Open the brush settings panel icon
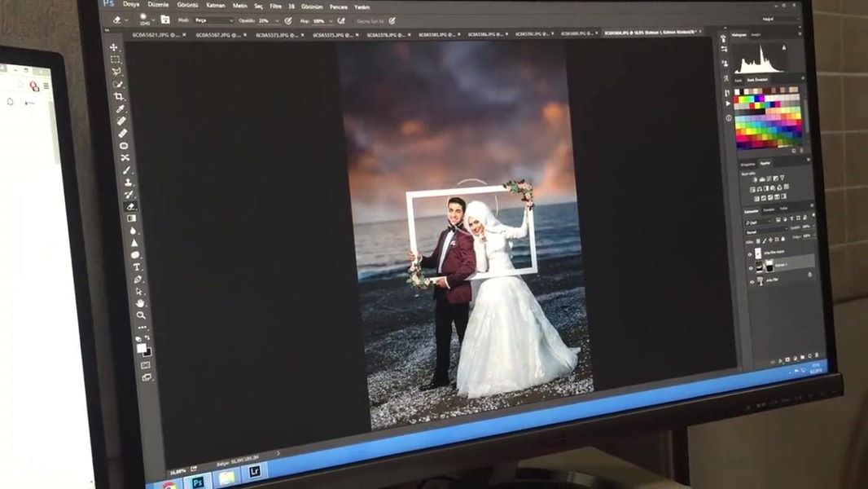Image resolution: width=868 pixels, height=489 pixels. pyautogui.click(x=165, y=20)
